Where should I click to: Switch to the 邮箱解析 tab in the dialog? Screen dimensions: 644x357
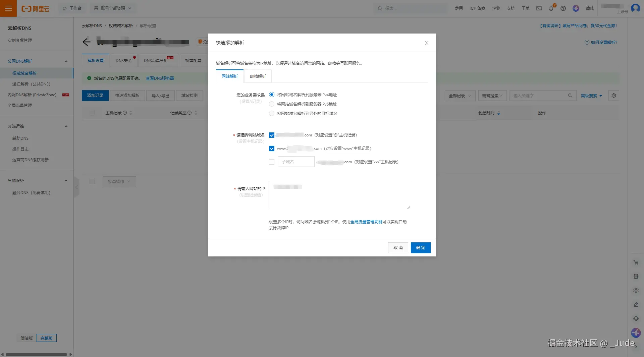[258, 76]
